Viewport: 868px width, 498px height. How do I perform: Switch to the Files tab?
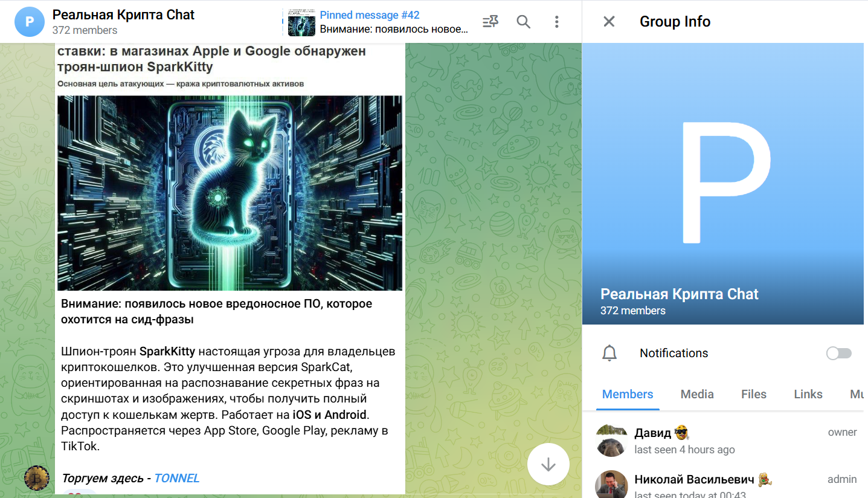tap(754, 394)
